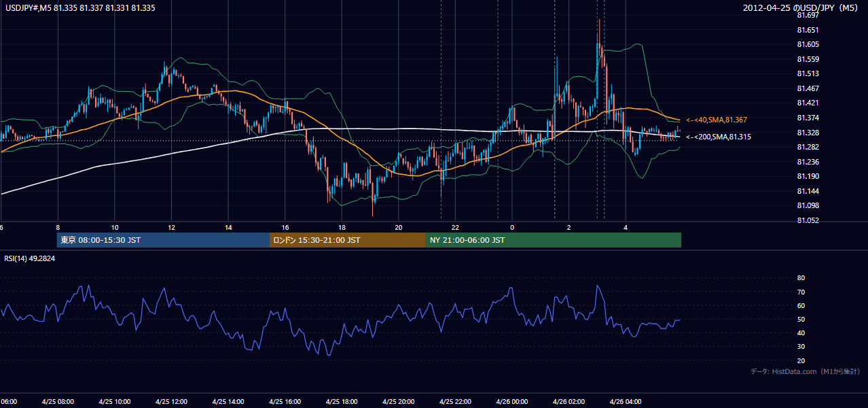Click the 4/26 02:00 time label
868x408 pixels.
[569, 401]
